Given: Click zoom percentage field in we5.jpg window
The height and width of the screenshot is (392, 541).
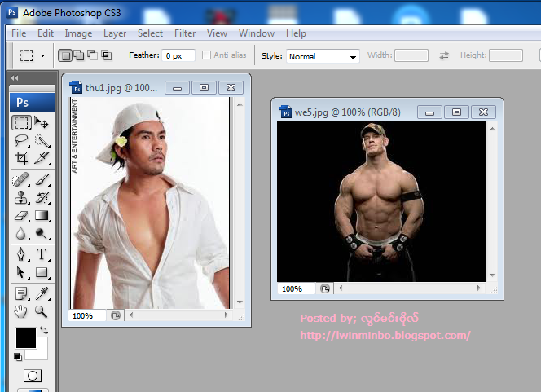Looking at the screenshot, I should click(x=297, y=288).
